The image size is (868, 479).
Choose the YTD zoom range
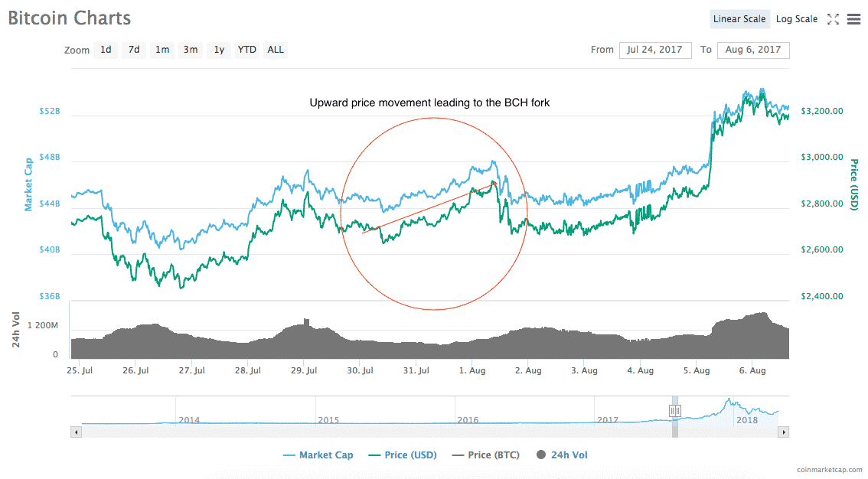(246, 50)
